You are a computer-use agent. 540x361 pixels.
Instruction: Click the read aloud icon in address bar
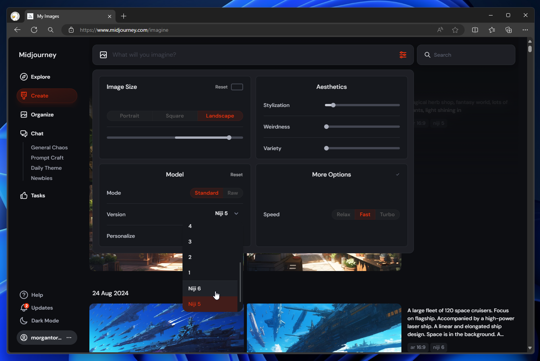[x=440, y=30]
